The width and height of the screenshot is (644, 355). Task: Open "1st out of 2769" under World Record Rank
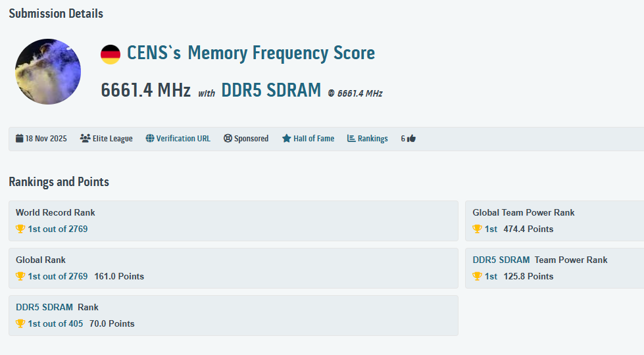57,229
